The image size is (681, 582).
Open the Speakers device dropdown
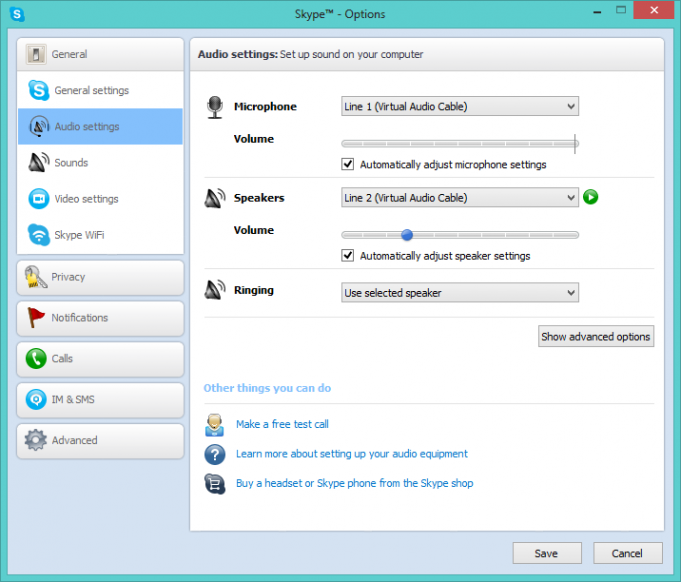[460, 198]
